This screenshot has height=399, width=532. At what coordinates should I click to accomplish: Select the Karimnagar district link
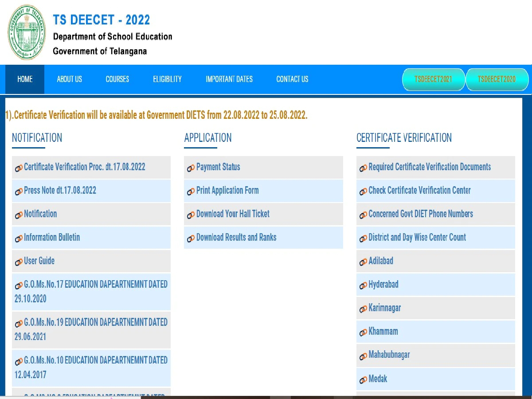385,308
